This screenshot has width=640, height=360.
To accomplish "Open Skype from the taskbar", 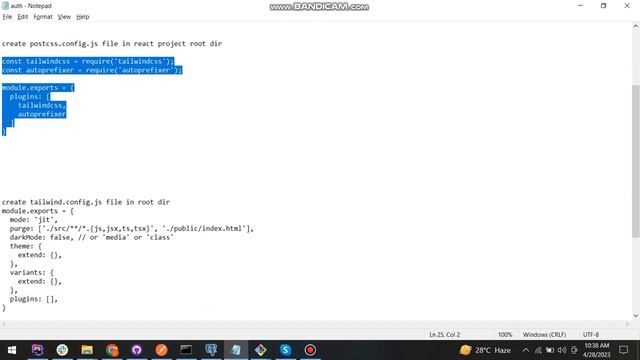I will point(285,350).
